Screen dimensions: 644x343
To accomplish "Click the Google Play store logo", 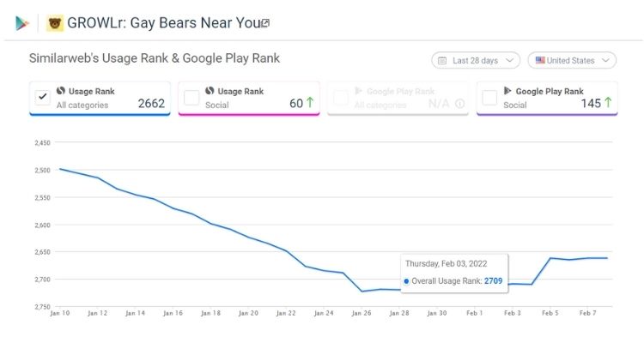I will [21, 23].
